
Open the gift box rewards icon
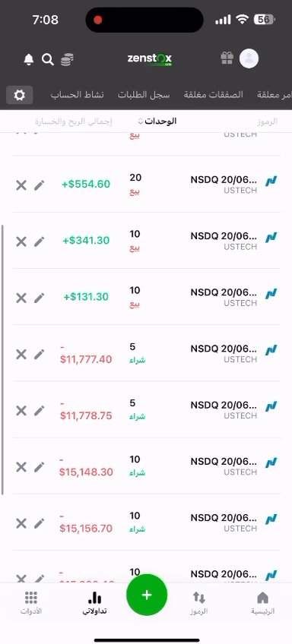click(x=227, y=58)
